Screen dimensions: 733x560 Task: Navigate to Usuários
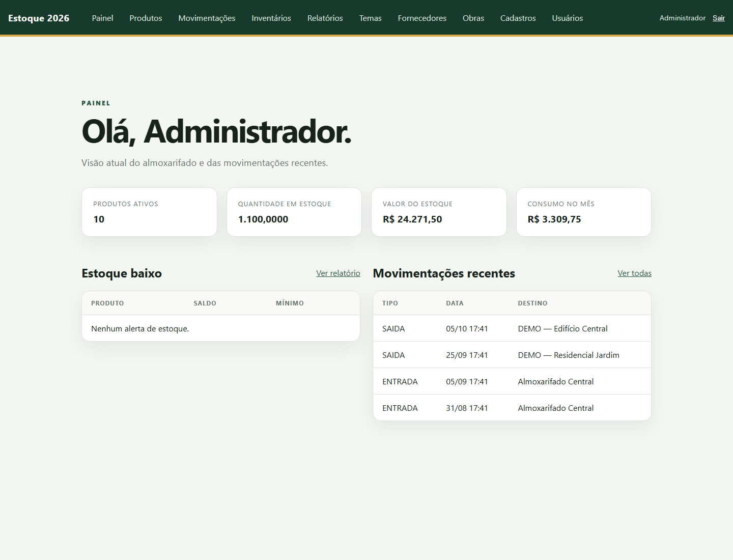568,18
